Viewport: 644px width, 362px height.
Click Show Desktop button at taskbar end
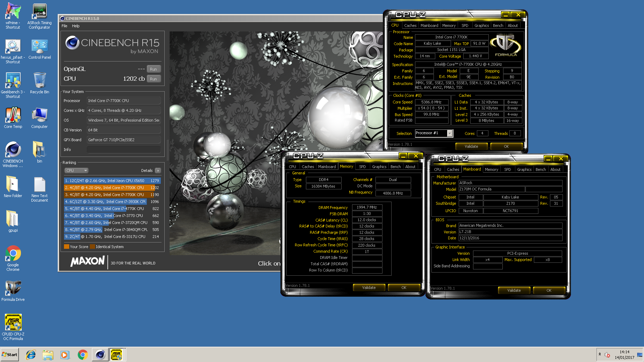[641, 355]
